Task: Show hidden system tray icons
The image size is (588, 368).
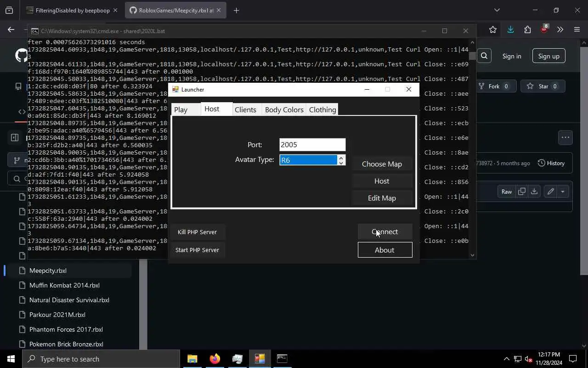Action: pos(507,359)
